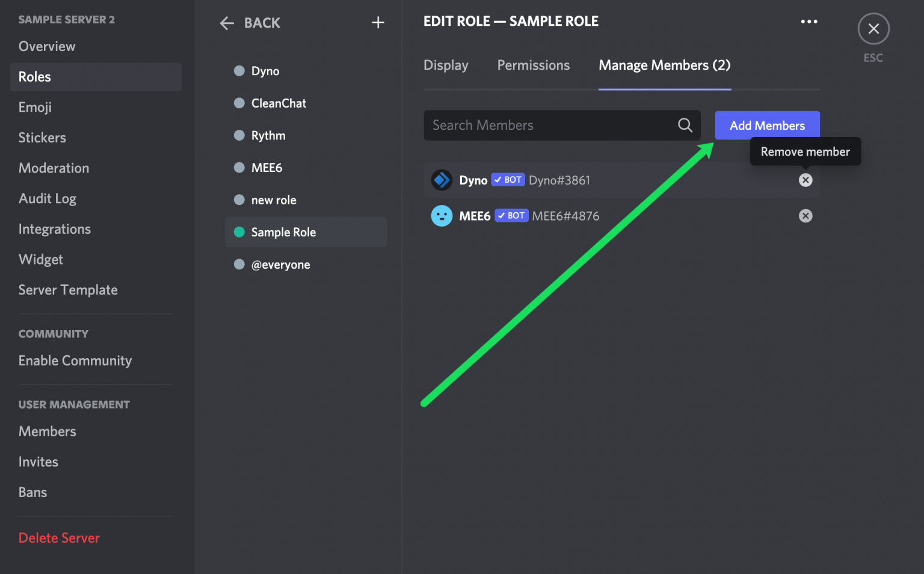
Task: Click inside the Search Members input field
Action: click(541, 125)
